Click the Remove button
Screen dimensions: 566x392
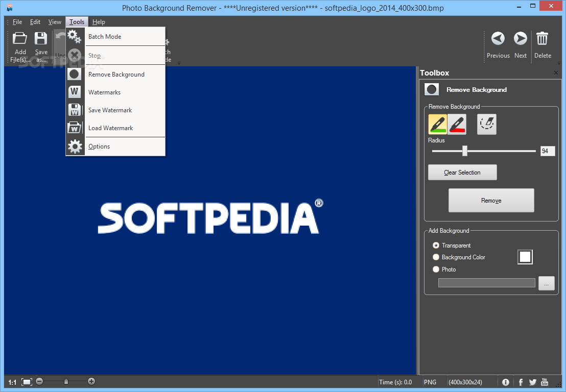tap(491, 201)
